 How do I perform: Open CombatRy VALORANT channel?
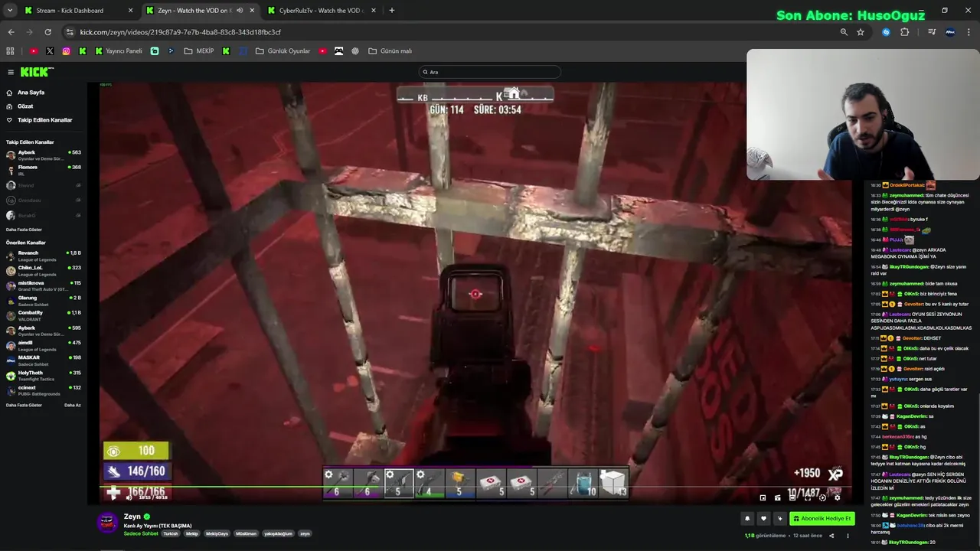[44, 315]
